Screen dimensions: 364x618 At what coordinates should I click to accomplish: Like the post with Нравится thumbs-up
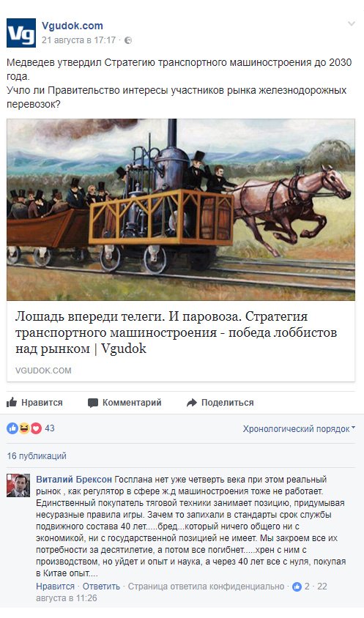click(34, 403)
